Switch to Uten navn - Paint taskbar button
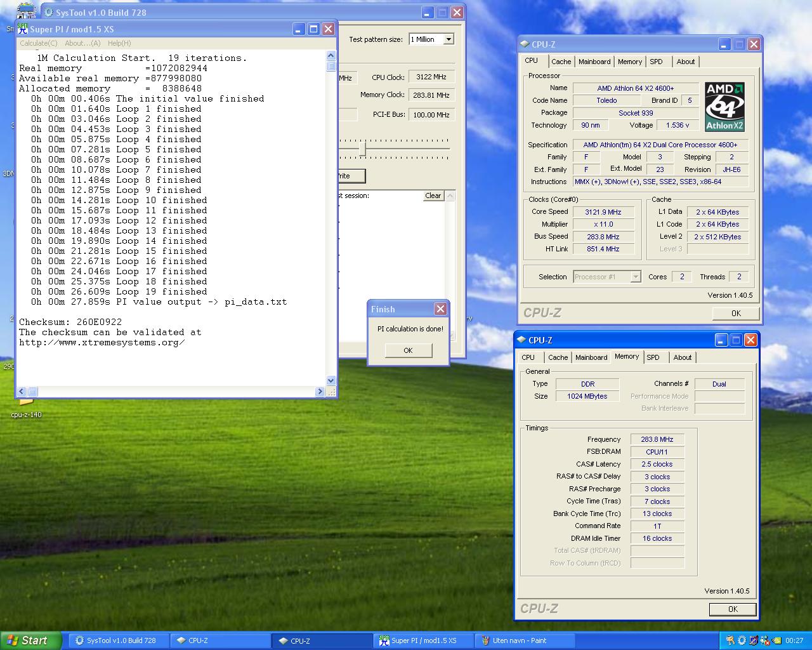 point(524,640)
